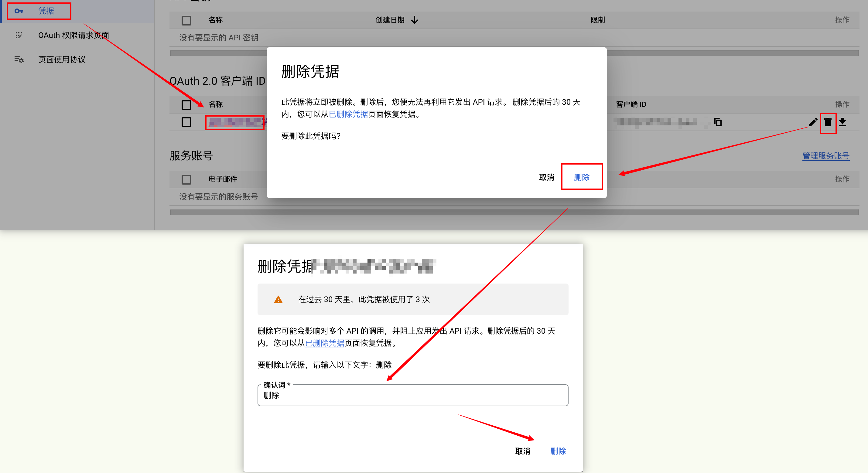Screen dimensions: 868x473
Task: Click the key icon beside 凭据
Action: 19,11
